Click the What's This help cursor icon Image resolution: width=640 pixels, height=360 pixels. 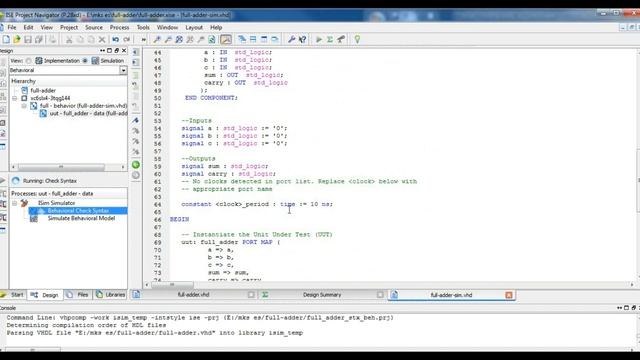tap(302, 40)
